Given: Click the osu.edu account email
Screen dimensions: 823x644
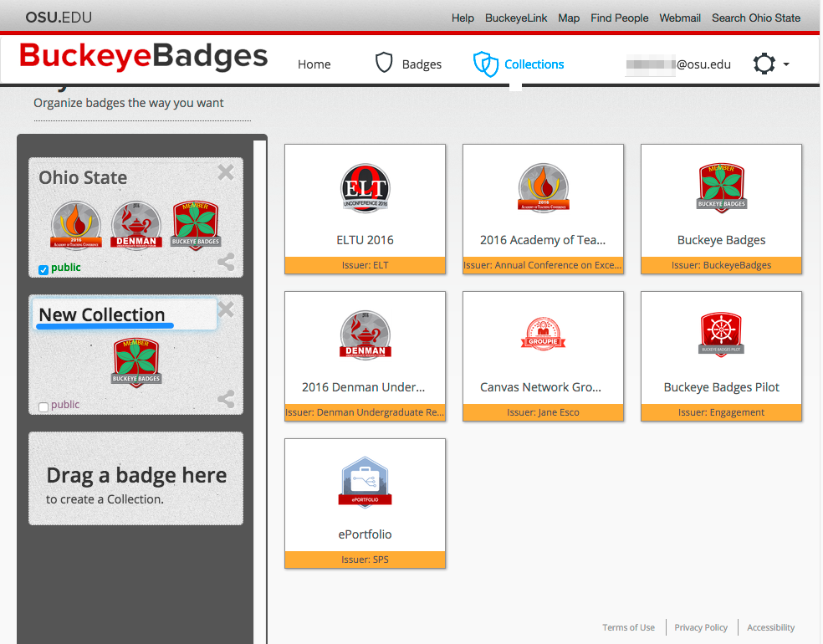Looking at the screenshot, I should tap(678, 64).
